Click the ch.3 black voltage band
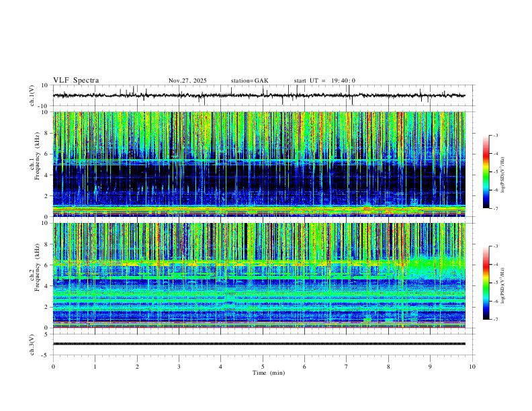 tap(259, 344)
